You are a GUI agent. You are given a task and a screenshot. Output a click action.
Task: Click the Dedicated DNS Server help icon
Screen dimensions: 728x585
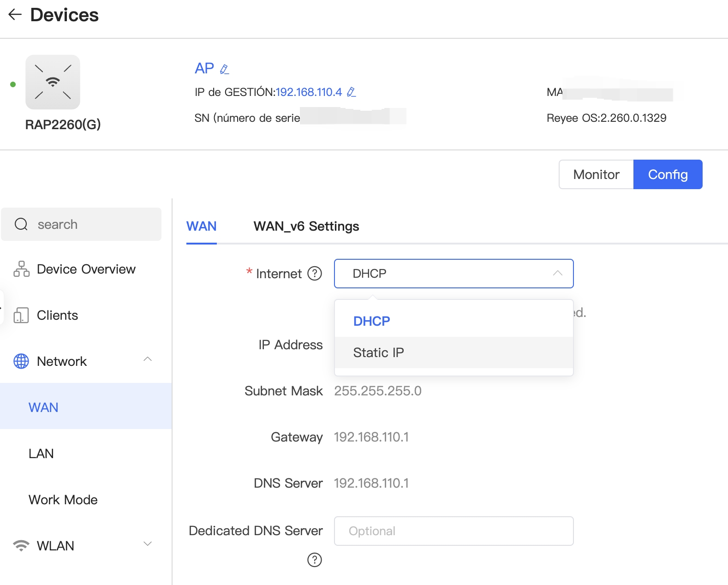pos(315,560)
